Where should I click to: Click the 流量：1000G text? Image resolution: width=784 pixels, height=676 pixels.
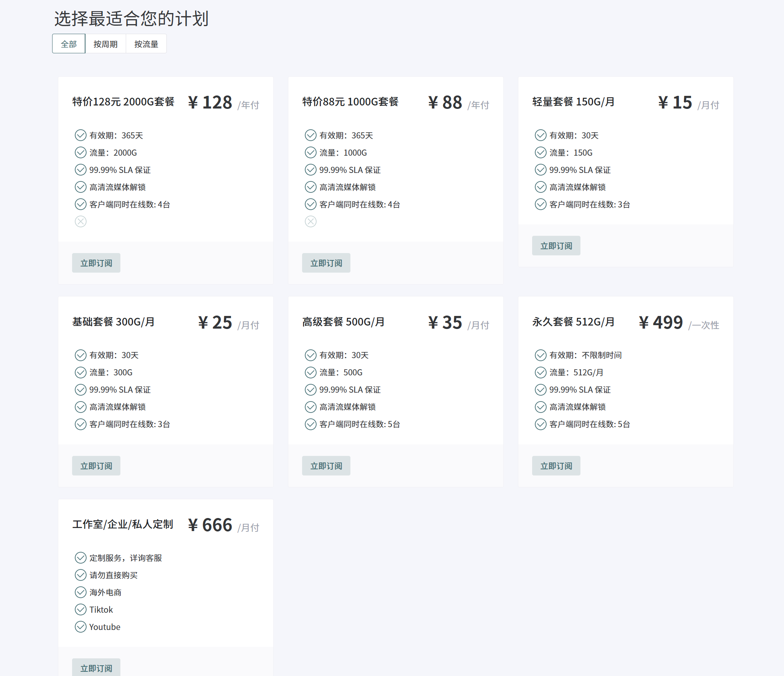pyautogui.click(x=343, y=153)
